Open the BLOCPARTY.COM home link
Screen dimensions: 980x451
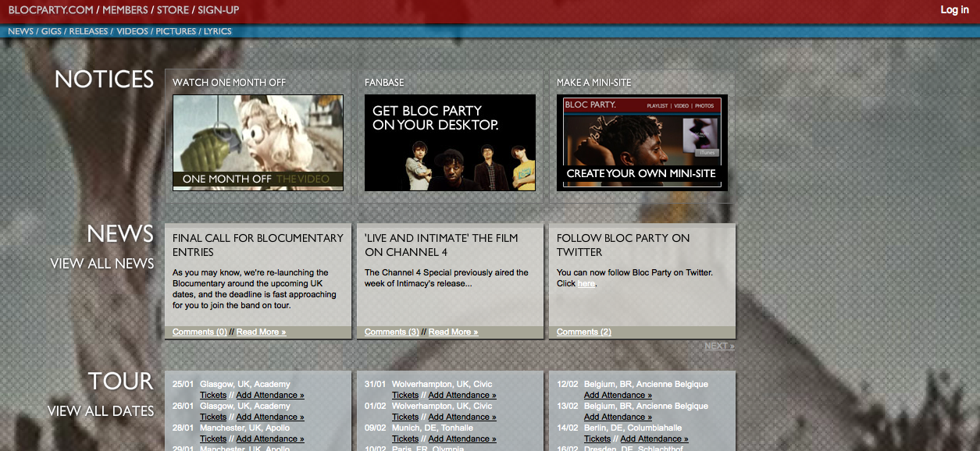51,10
